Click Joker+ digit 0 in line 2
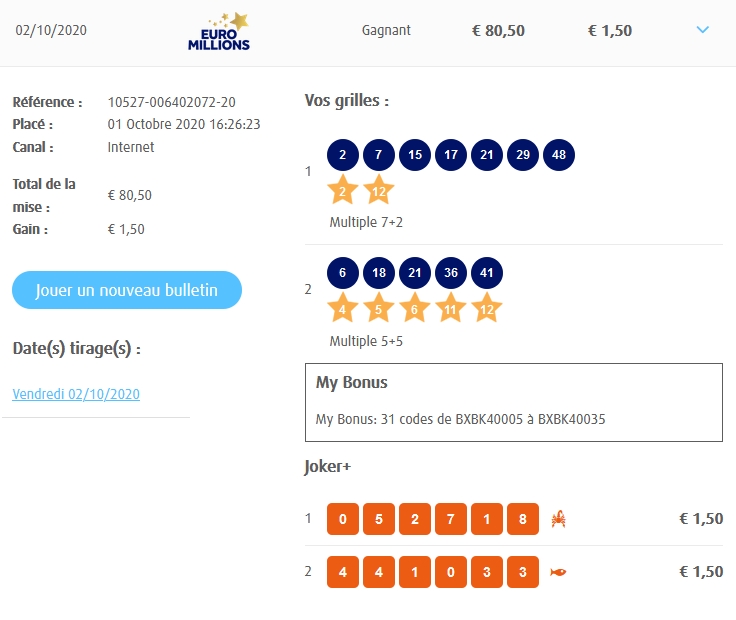Screen dimensions: 736x620 click(x=451, y=572)
